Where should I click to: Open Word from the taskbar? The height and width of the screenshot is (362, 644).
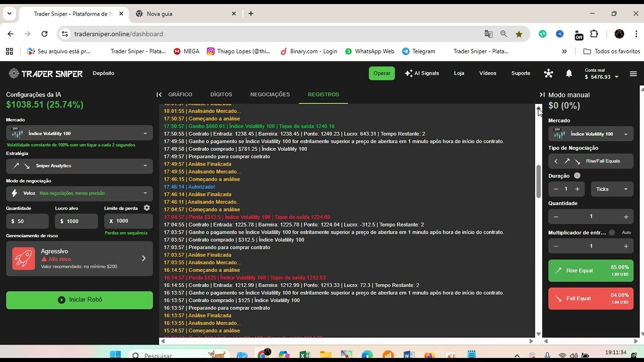409,355
